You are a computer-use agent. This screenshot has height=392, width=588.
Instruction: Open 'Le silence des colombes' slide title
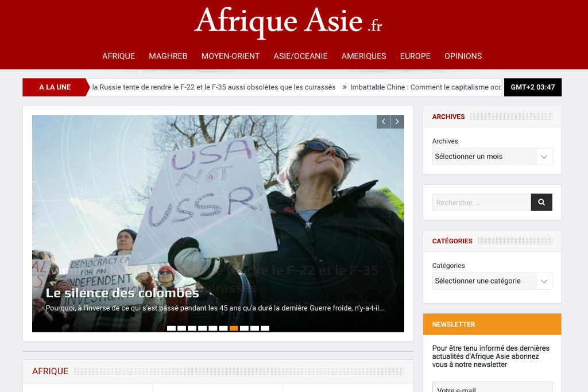point(122,293)
